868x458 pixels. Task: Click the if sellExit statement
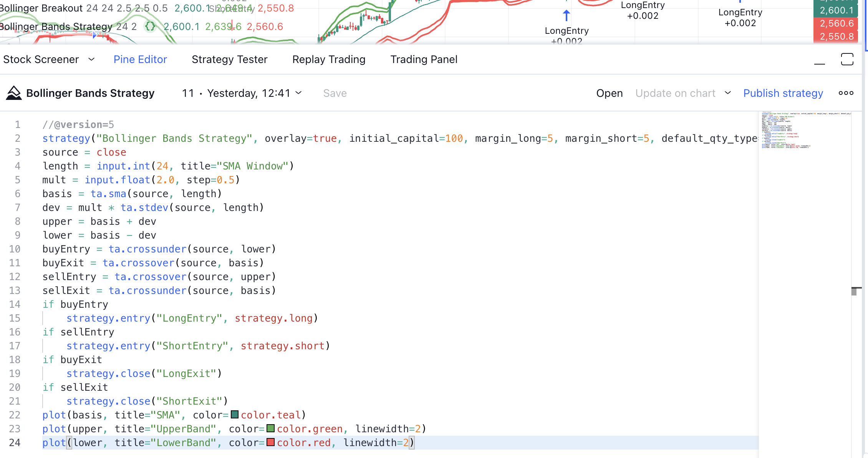75,387
